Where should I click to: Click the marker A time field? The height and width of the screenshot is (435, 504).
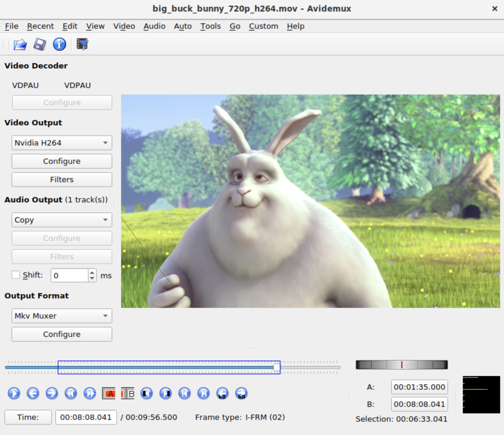point(419,387)
